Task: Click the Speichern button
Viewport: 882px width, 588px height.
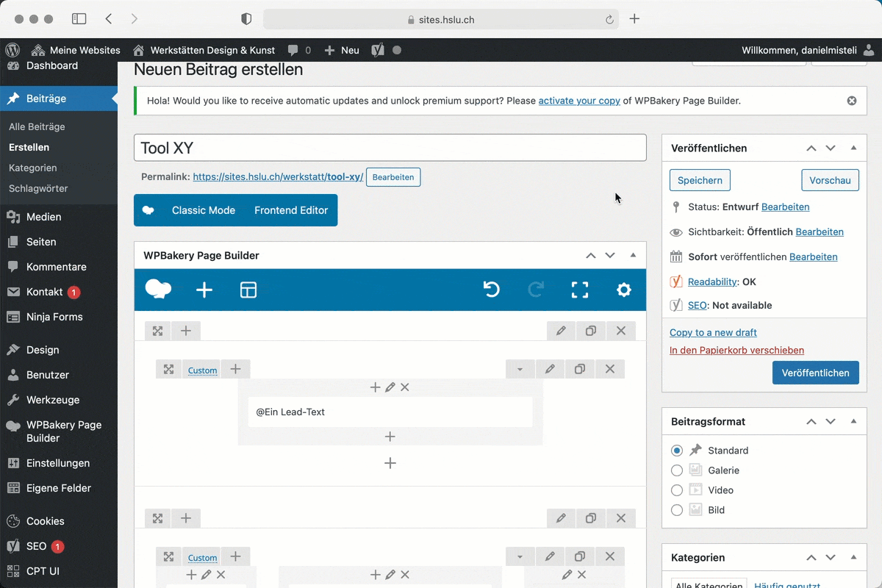Action: pyautogui.click(x=700, y=180)
